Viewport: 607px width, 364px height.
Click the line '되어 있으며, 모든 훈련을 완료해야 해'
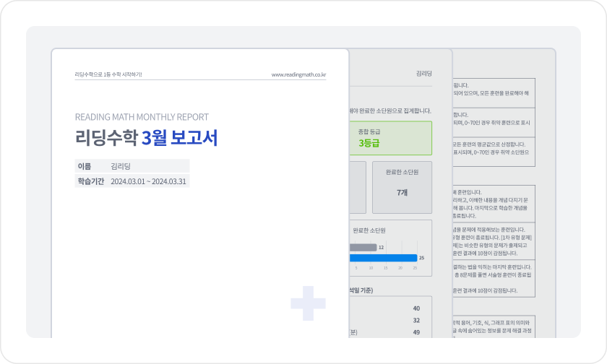(491, 93)
